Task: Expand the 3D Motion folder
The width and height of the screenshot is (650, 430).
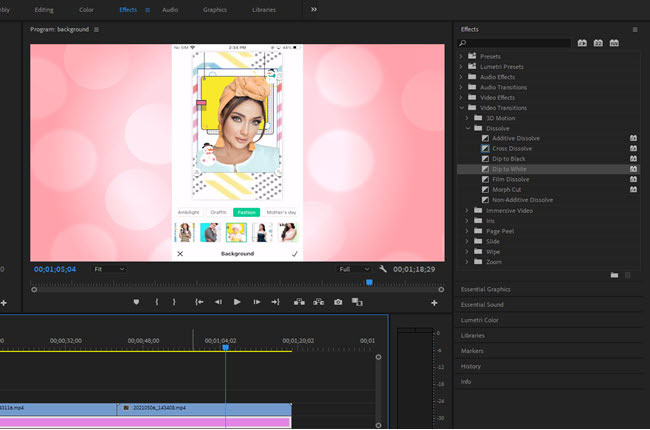Action: (x=467, y=118)
